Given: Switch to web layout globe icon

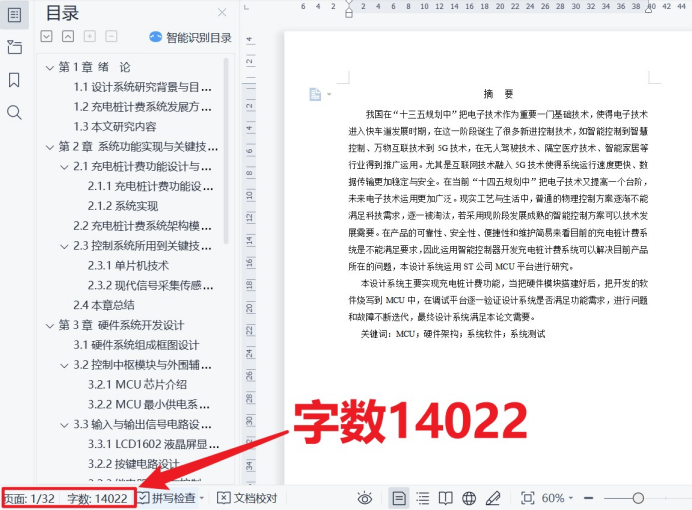Looking at the screenshot, I should tap(469, 499).
